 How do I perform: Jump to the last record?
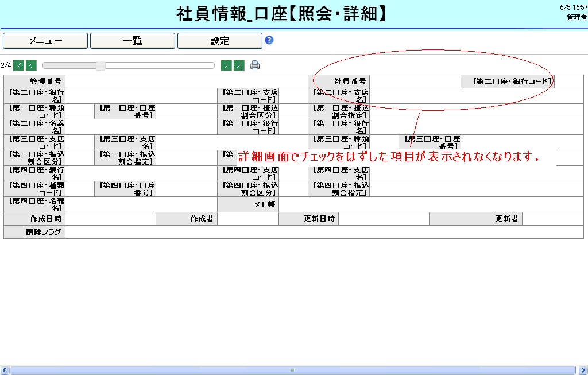pyautogui.click(x=239, y=65)
